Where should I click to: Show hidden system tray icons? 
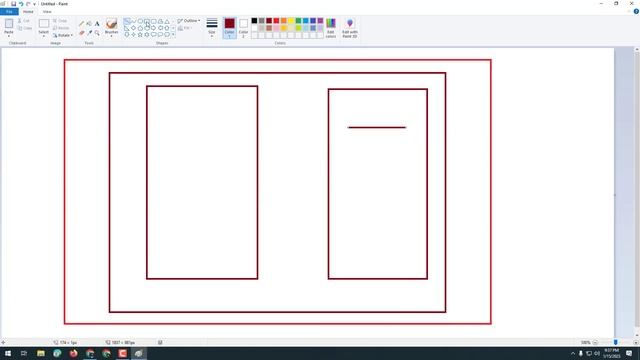[573, 353]
